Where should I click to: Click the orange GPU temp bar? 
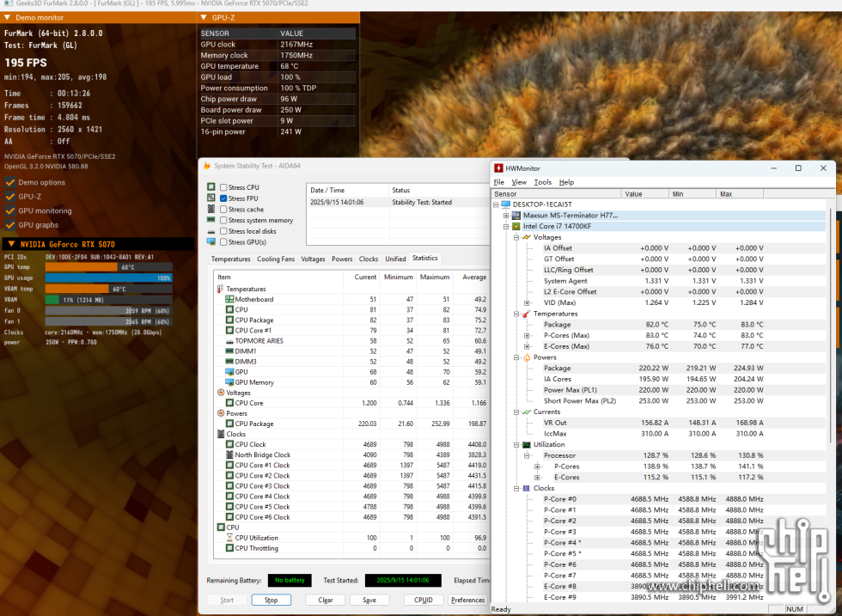tap(81, 267)
